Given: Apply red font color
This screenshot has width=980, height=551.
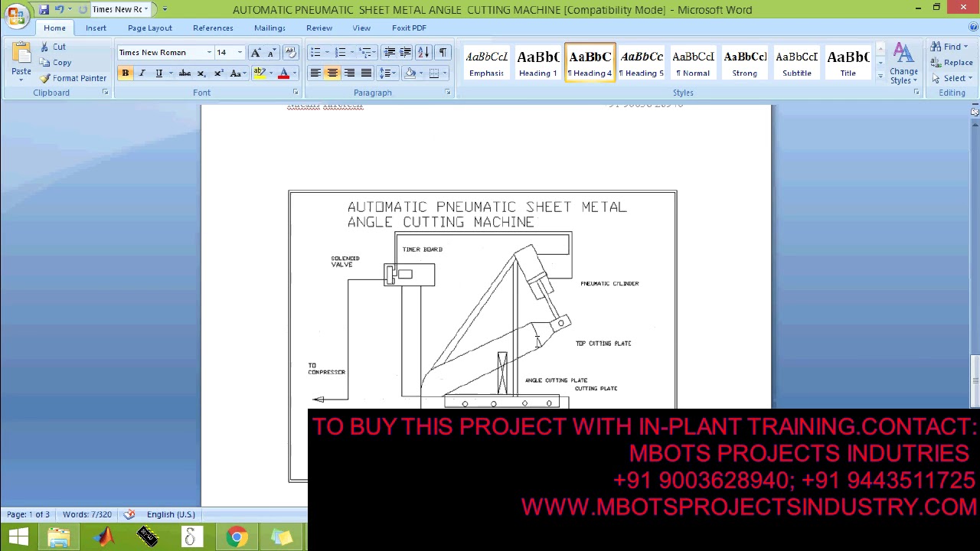Looking at the screenshot, I should click(x=283, y=73).
